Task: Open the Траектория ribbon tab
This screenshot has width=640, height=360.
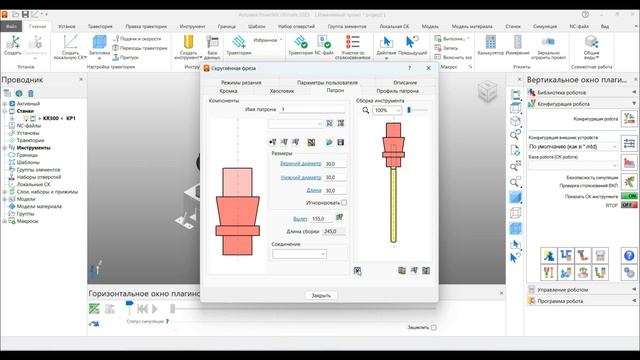Action: pos(100,26)
